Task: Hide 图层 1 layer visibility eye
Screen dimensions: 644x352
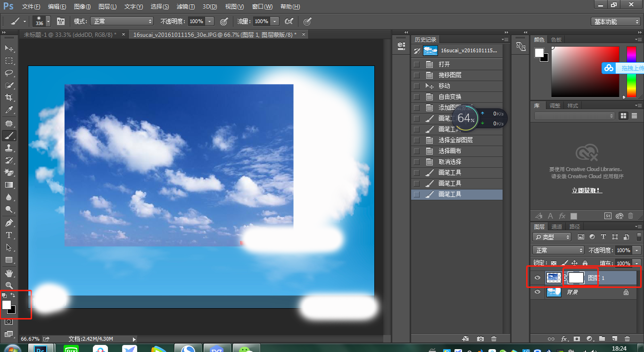Action: point(537,278)
